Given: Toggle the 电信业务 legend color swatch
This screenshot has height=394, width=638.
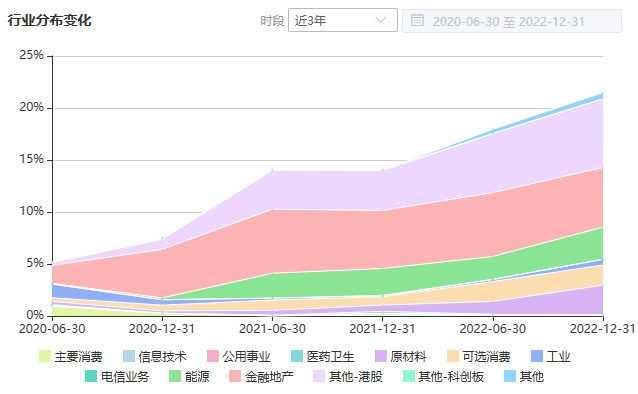Looking at the screenshot, I should (91, 376).
